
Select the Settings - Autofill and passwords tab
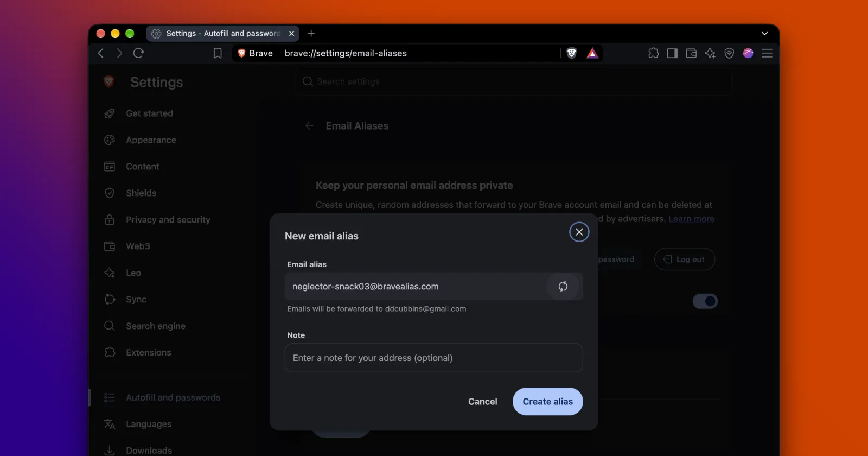(x=222, y=34)
